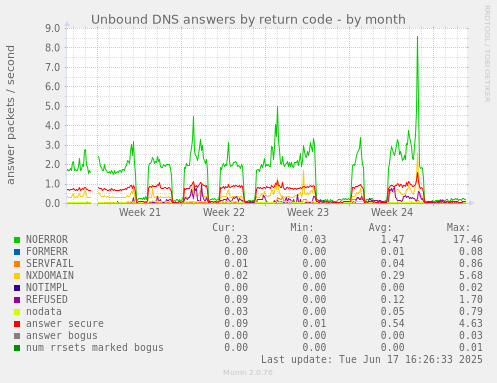The image size is (497, 383).
Task: Click NOERROR max value 17.46
Action: coord(468,239)
